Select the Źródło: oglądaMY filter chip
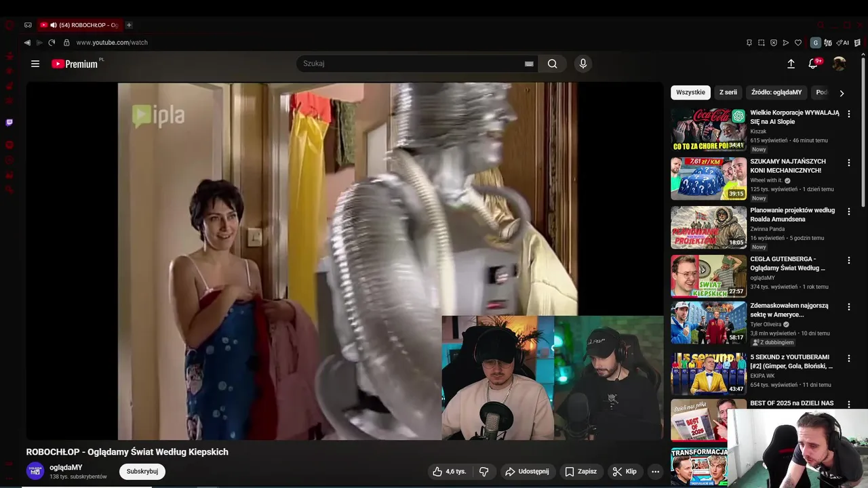This screenshot has width=868, height=488. (776, 92)
